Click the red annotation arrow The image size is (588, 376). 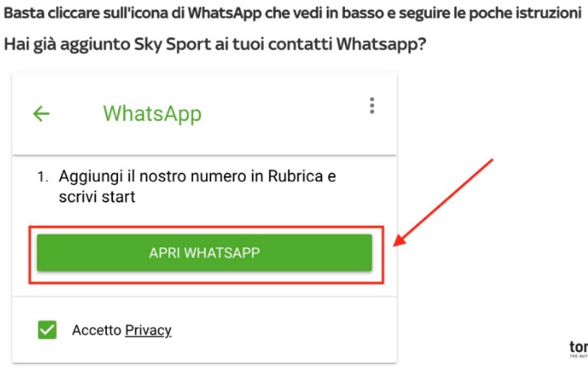443,203
